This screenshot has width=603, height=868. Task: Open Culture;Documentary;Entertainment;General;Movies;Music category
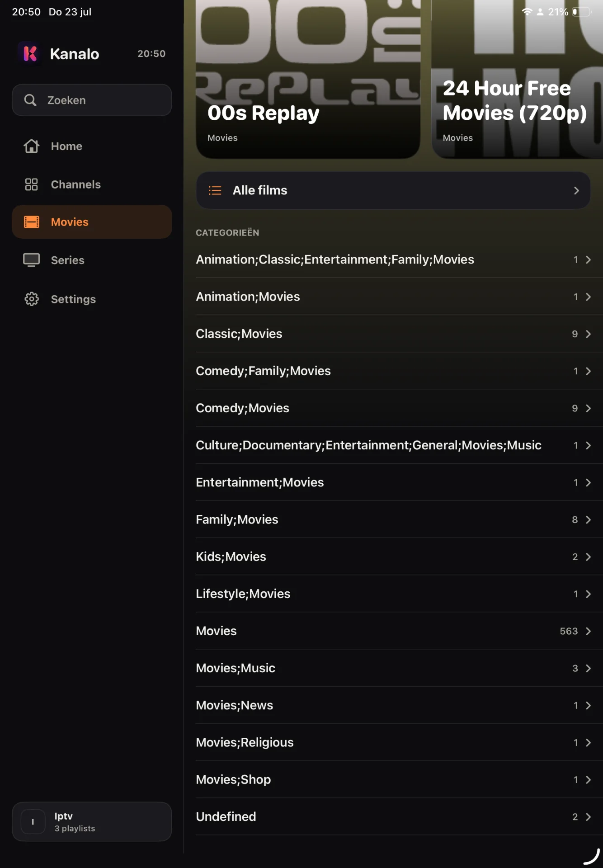point(399,445)
